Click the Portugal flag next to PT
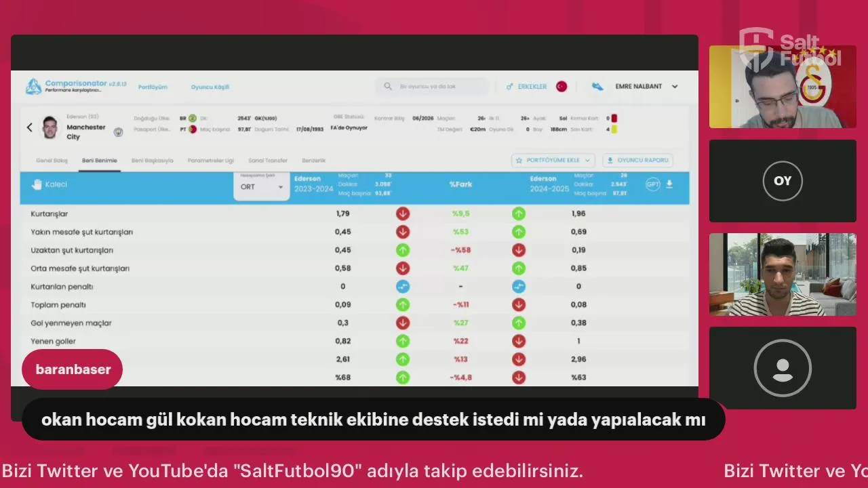This screenshot has width=868, height=488. pyautogui.click(x=193, y=129)
